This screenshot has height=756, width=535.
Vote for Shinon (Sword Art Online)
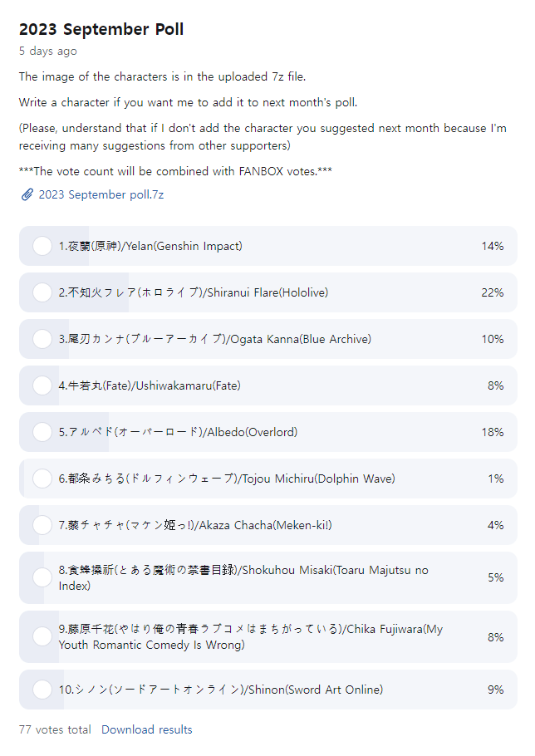pos(42,690)
